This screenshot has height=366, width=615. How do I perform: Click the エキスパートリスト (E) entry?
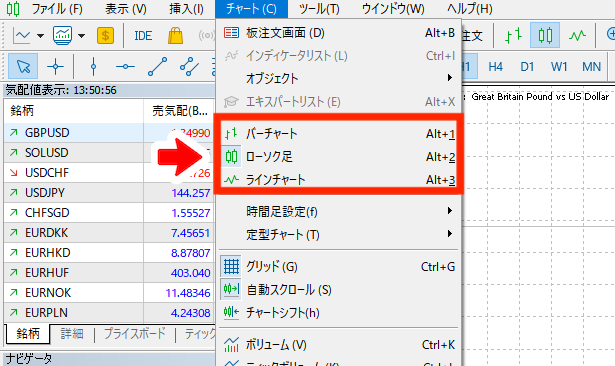coord(339,102)
